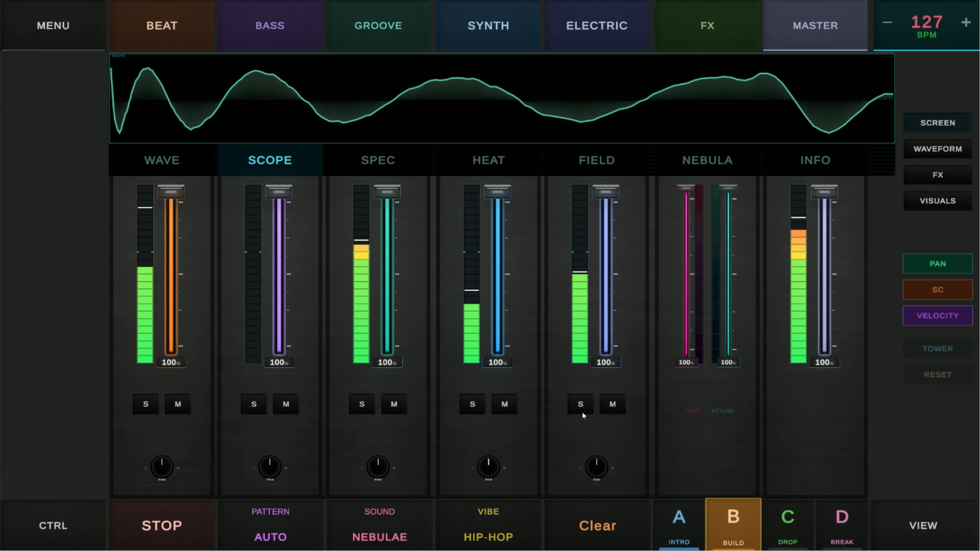Image resolution: width=980 pixels, height=551 pixels.
Task: Select the NEBULA visualizer mode
Action: coord(707,160)
